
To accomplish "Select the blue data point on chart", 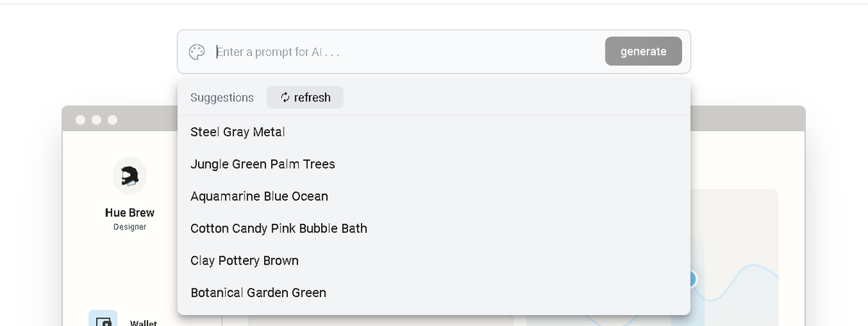I will click(x=691, y=279).
